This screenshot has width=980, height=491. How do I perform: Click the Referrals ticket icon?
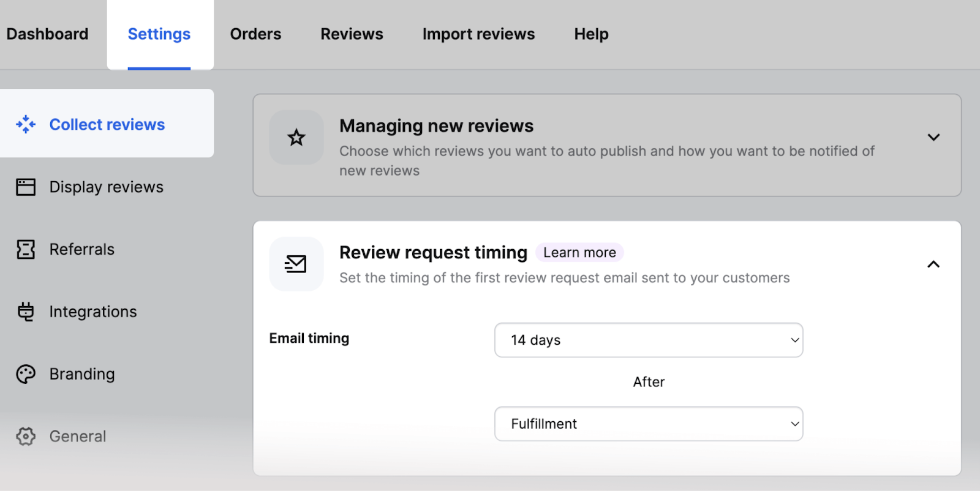pos(26,249)
